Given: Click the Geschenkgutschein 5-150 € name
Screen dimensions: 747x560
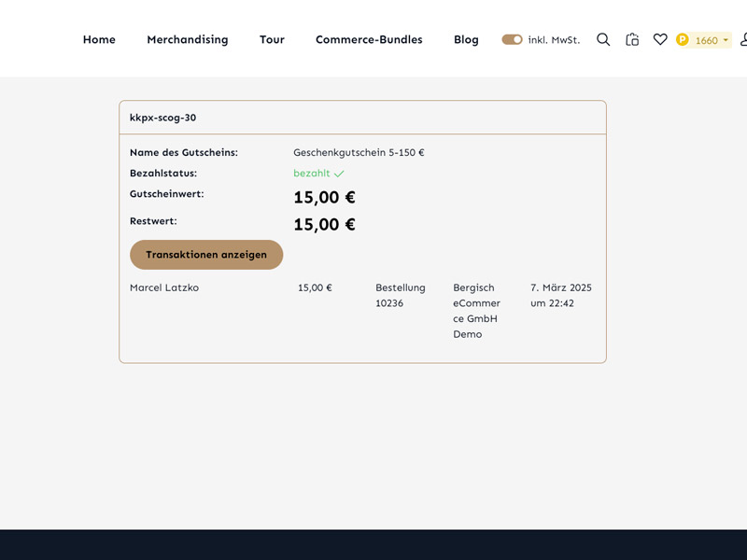Looking at the screenshot, I should tap(359, 152).
